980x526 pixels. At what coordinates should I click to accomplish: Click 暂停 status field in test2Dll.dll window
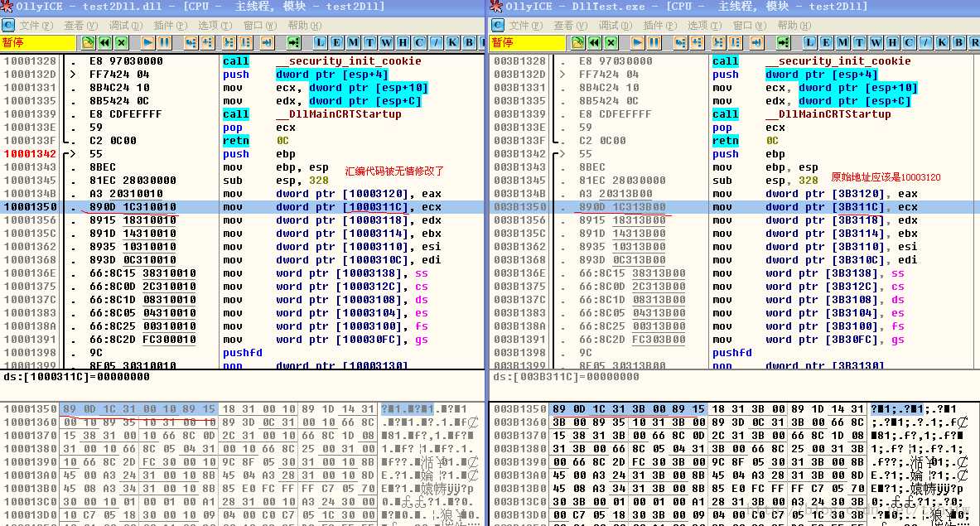pyautogui.click(x=38, y=42)
